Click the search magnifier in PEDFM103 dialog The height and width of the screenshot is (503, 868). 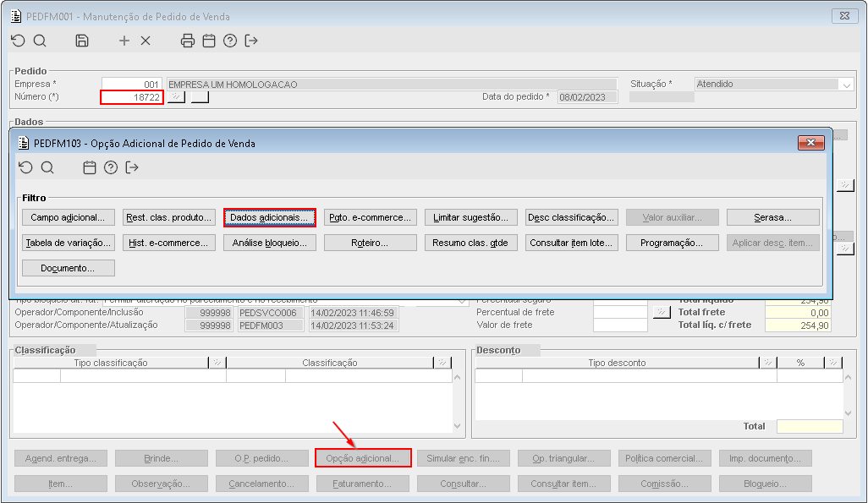(47, 167)
